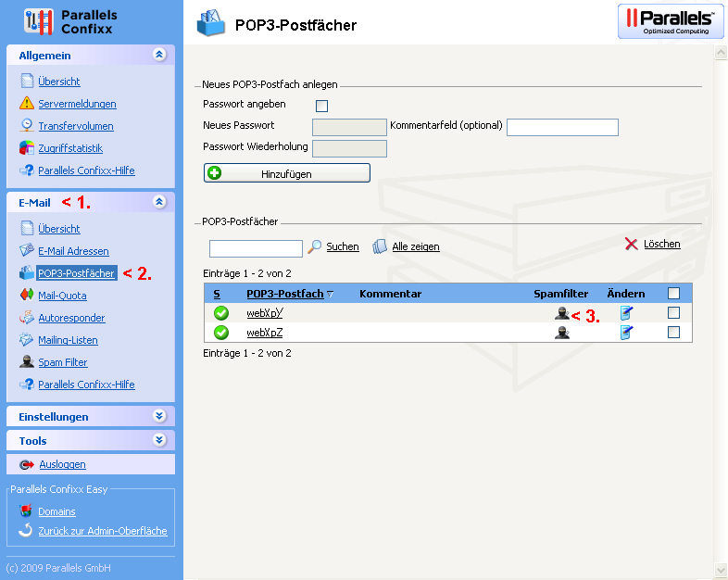Click the Parallels Optimized Computing logo
The height and width of the screenshot is (580, 728).
(671, 21)
